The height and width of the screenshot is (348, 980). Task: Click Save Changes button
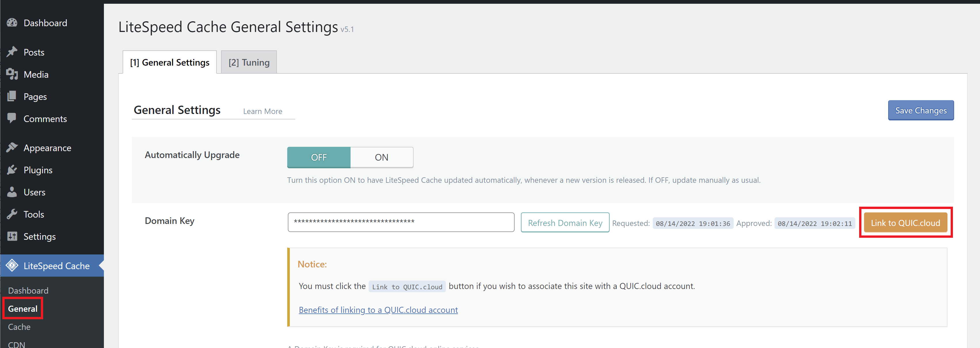pos(921,111)
